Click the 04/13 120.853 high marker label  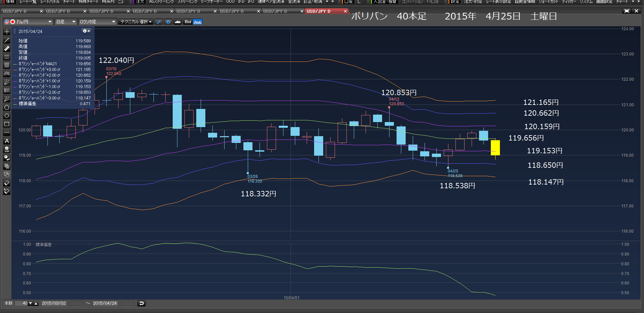click(396, 102)
